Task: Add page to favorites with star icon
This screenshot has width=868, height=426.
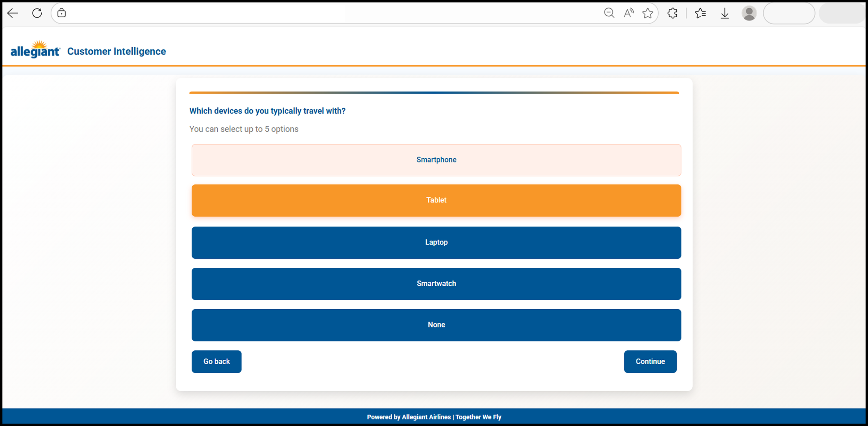Action: point(648,13)
